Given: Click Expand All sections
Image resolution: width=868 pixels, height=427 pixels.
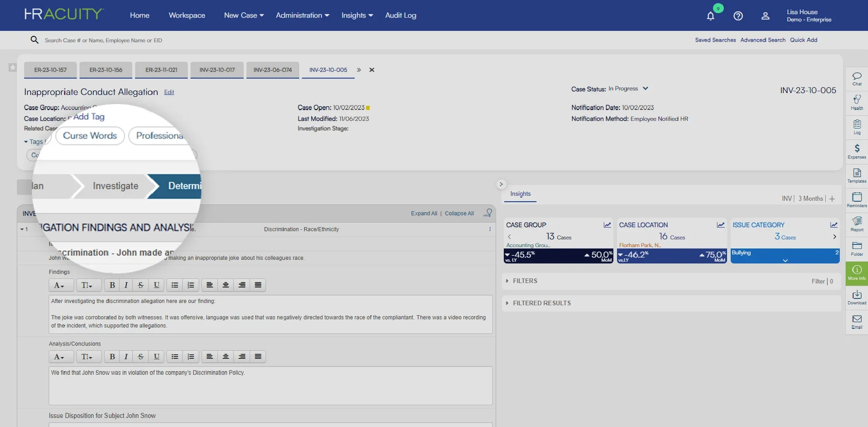Looking at the screenshot, I should [x=424, y=213].
